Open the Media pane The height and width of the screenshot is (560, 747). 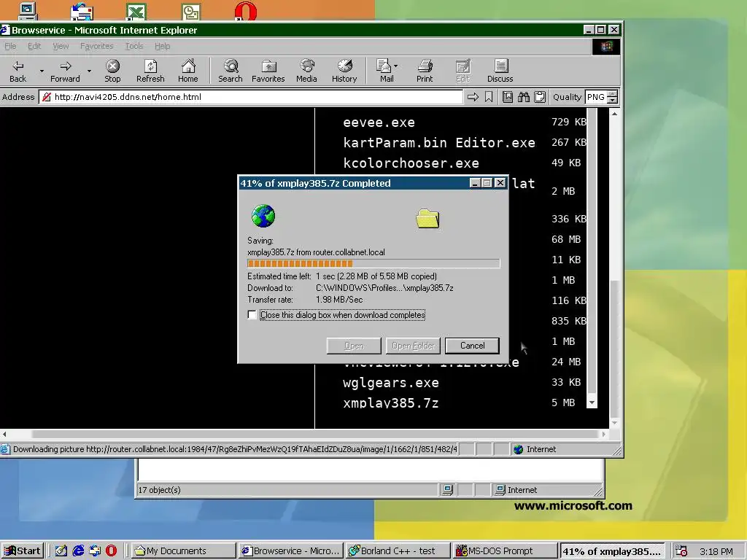[306, 71]
